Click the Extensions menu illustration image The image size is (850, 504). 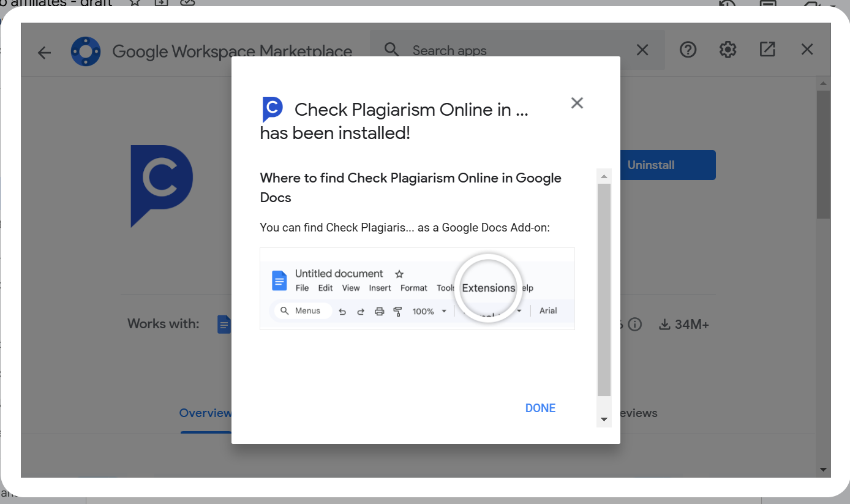pos(417,288)
